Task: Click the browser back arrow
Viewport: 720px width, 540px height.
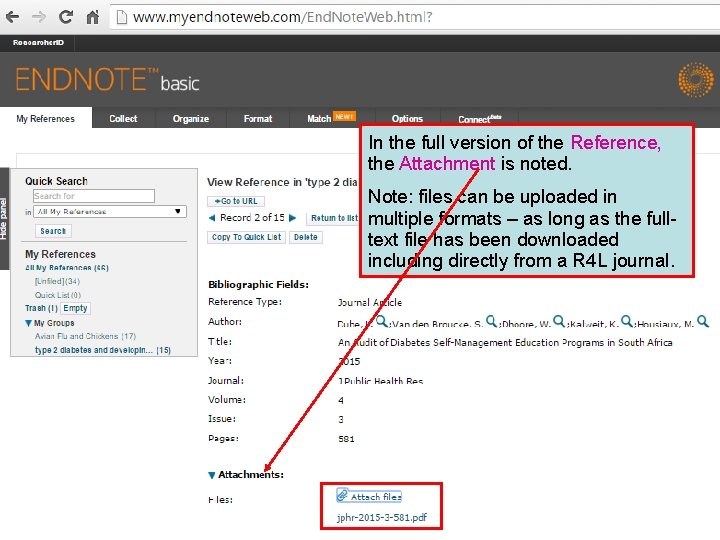Action: coord(12,17)
